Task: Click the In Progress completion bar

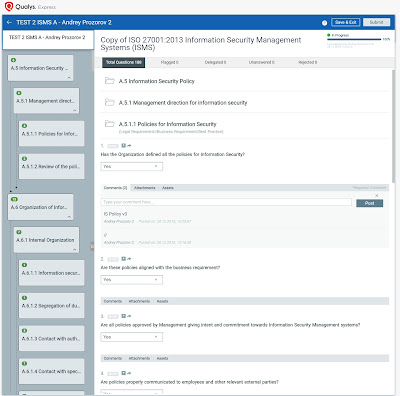Action: tap(354, 39)
